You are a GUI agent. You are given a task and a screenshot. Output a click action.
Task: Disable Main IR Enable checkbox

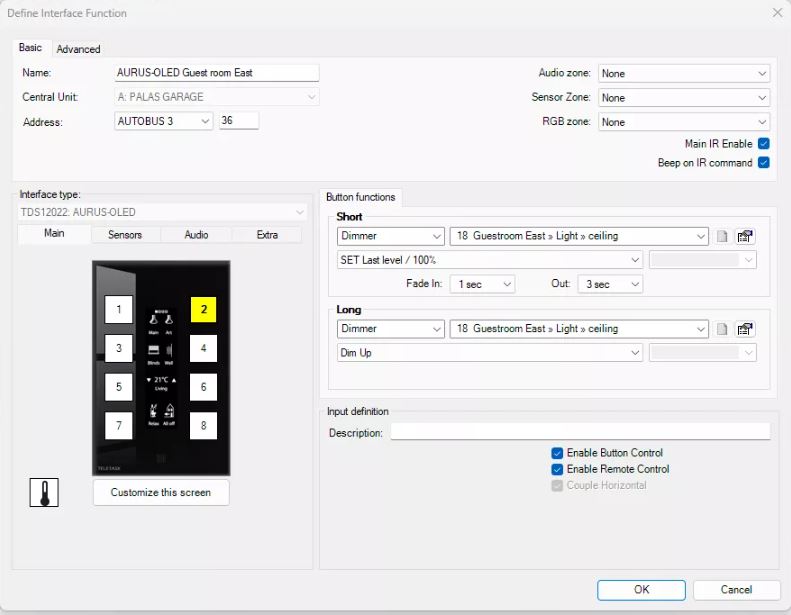click(764, 144)
